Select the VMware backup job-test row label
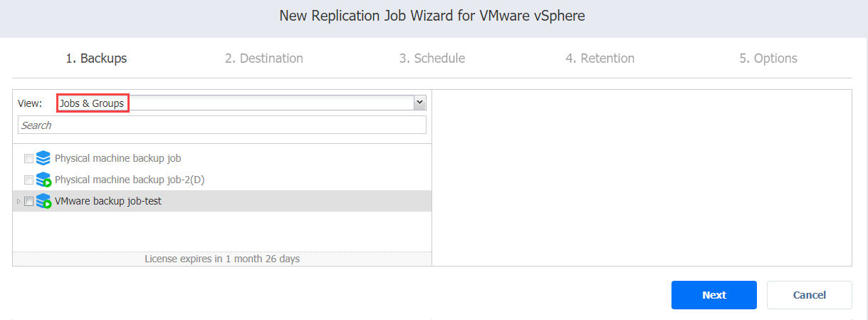The height and width of the screenshot is (320, 868). (108, 201)
